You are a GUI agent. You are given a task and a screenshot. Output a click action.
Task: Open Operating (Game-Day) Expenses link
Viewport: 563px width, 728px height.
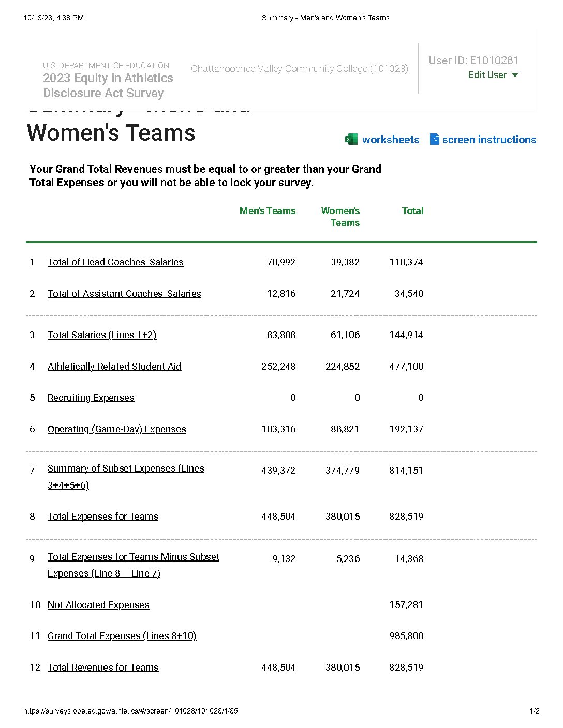tap(117, 429)
